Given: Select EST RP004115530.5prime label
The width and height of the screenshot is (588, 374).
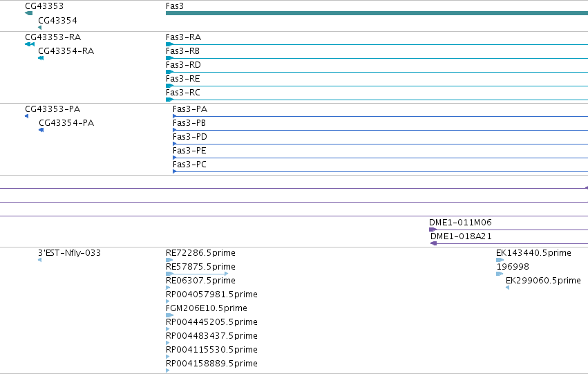Looking at the screenshot, I should [211, 350].
